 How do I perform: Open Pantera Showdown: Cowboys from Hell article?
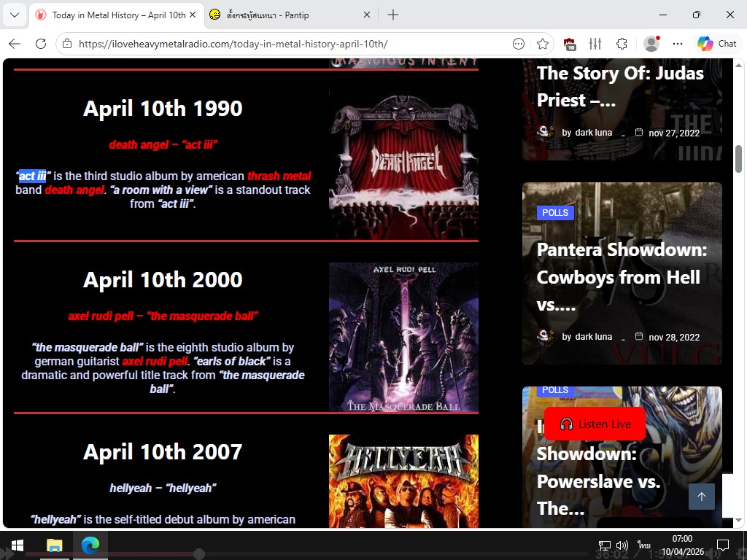pos(622,276)
